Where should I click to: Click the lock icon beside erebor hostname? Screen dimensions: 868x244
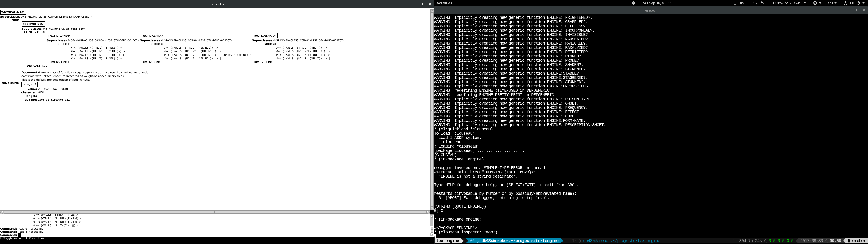coord(849,241)
